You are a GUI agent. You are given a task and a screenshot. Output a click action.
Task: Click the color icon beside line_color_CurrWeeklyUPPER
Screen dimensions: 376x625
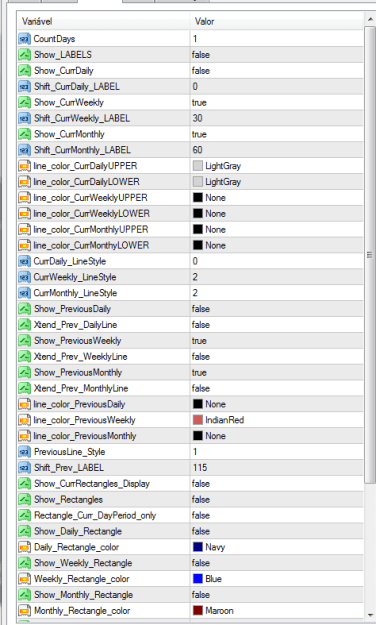point(24,198)
